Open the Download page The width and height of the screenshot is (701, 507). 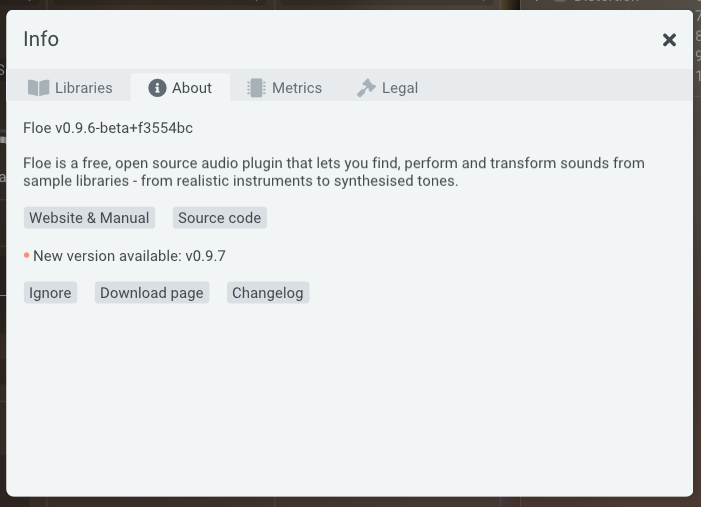(152, 293)
